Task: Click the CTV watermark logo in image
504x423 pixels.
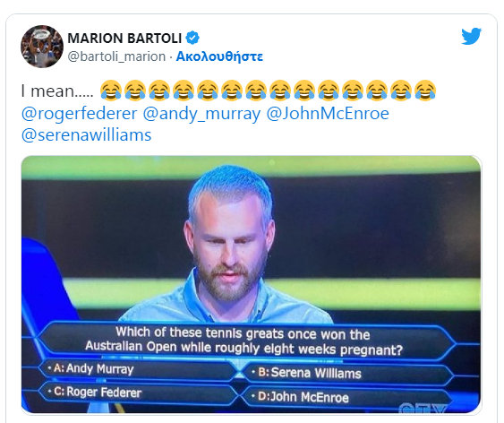Action: coord(423,408)
